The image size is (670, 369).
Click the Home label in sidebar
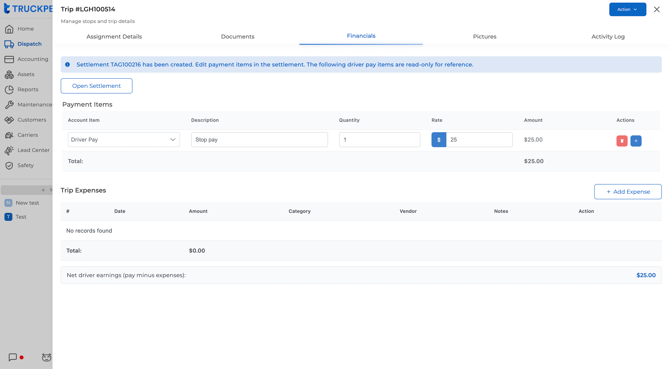point(26,29)
